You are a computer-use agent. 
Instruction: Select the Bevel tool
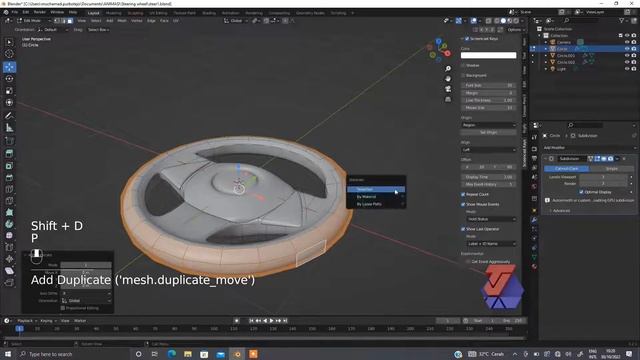(9, 178)
